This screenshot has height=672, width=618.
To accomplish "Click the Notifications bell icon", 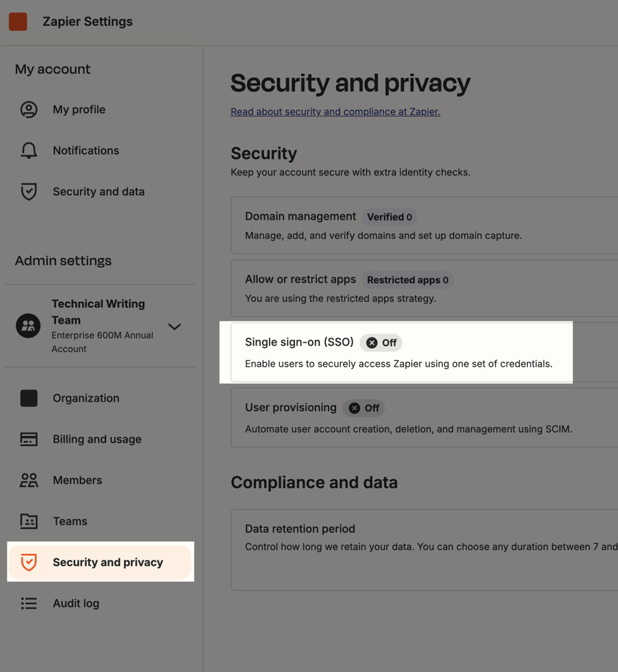I will (29, 151).
